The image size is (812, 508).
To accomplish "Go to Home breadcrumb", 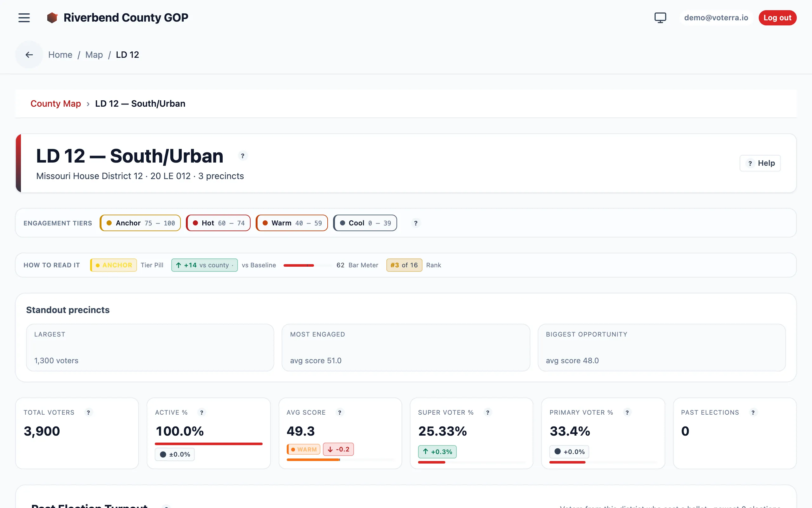I will point(60,54).
